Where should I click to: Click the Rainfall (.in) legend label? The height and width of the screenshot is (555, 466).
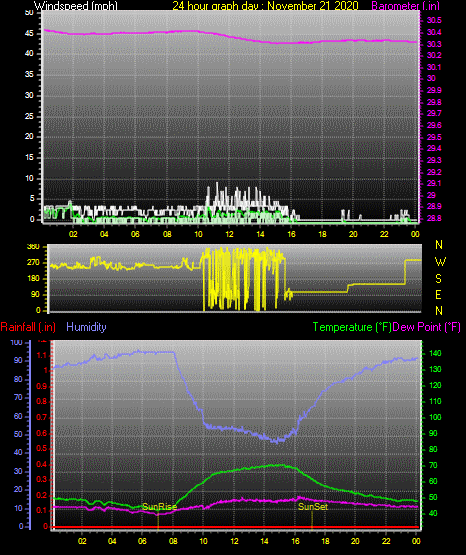(x=28, y=327)
